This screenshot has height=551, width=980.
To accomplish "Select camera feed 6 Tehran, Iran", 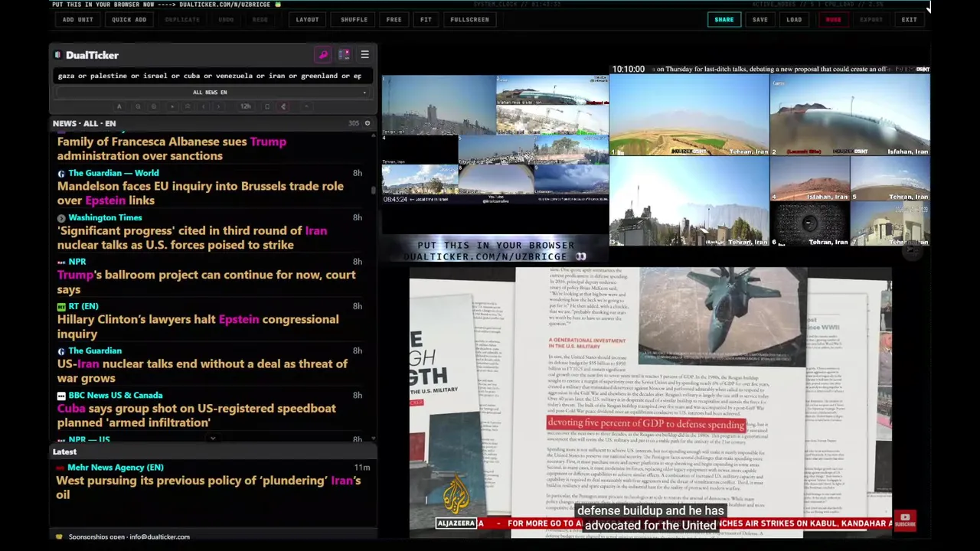I will pyautogui.click(x=809, y=224).
